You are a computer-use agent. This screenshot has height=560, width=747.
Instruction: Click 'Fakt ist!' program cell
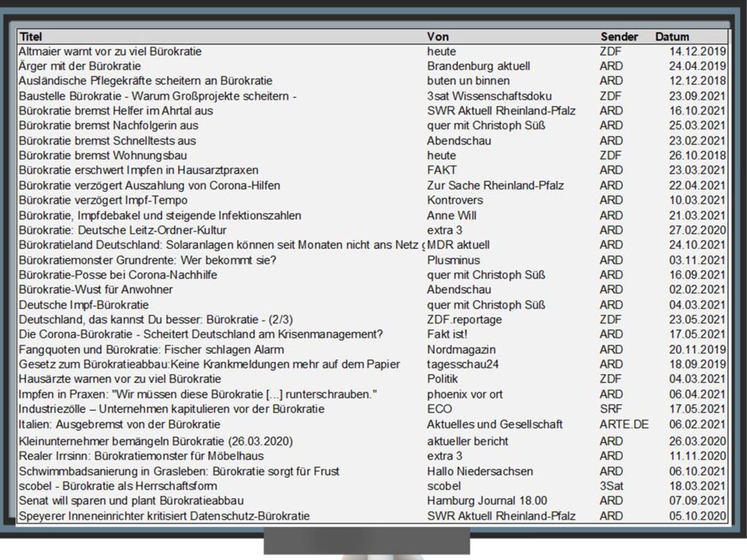(x=447, y=335)
